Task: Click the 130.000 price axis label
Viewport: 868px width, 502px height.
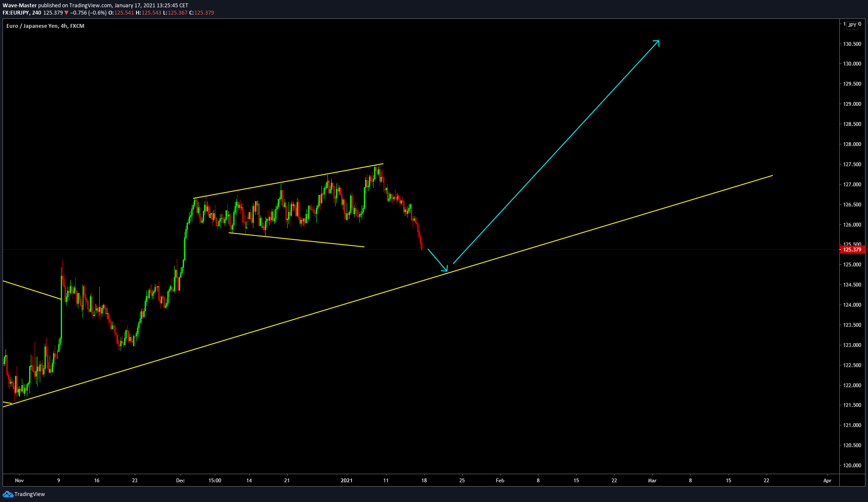Action: (852, 64)
